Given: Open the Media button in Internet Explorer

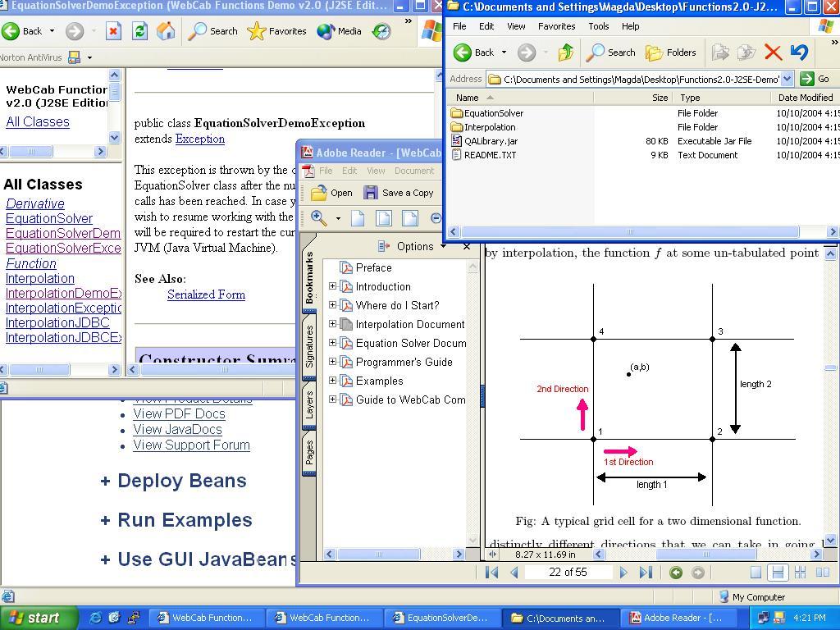Looking at the screenshot, I should (x=339, y=31).
